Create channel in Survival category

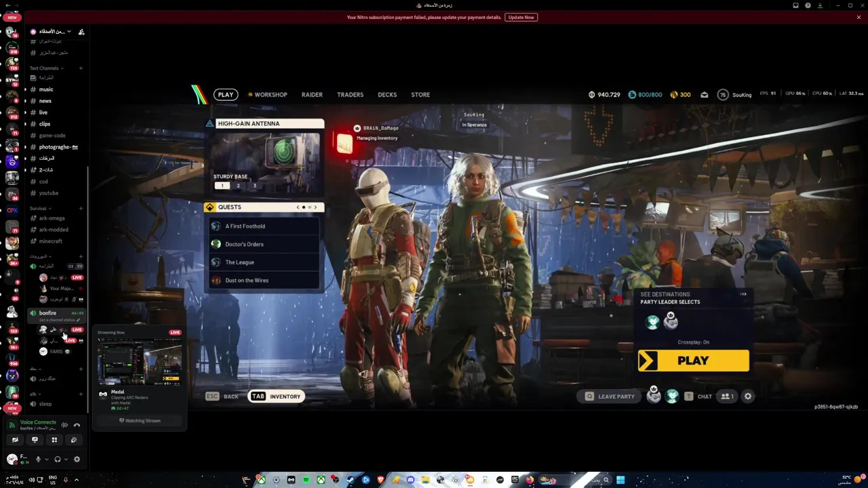tap(81, 208)
